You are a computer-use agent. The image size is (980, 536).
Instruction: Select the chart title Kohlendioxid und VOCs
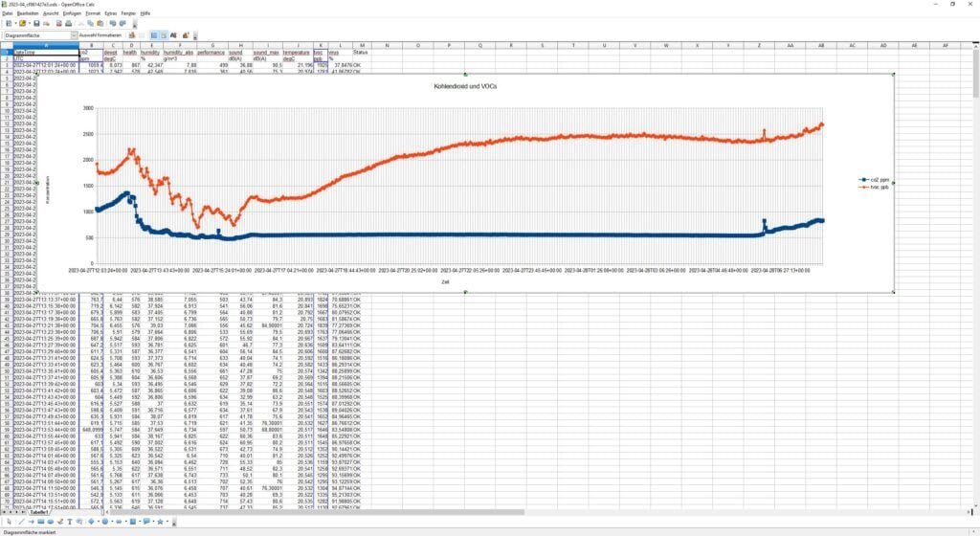click(465, 86)
